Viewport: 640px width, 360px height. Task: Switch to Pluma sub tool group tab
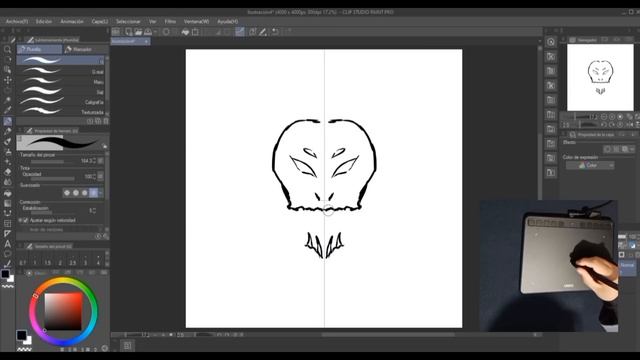[39, 49]
